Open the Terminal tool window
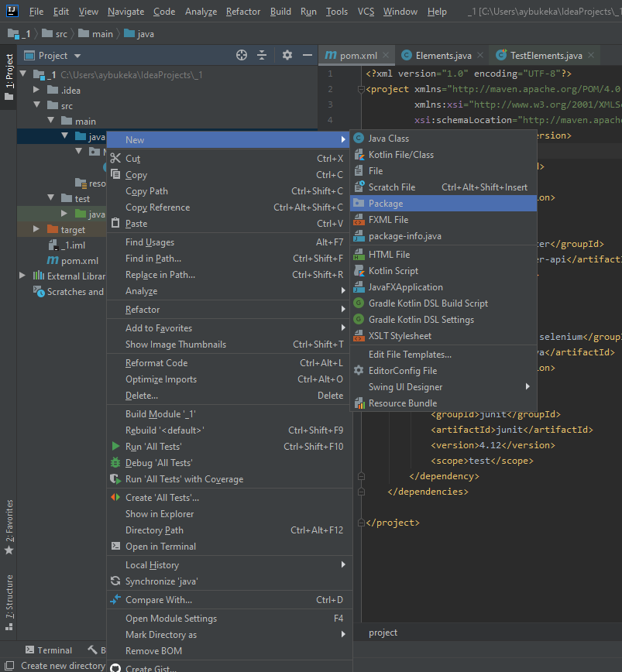Screen dimensions: 622x672 pyautogui.click(x=49, y=650)
